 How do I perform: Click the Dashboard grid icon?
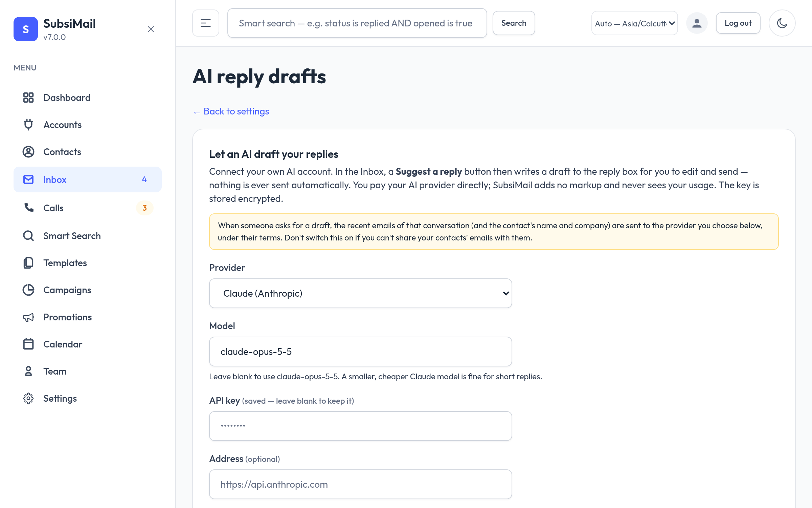(x=28, y=98)
